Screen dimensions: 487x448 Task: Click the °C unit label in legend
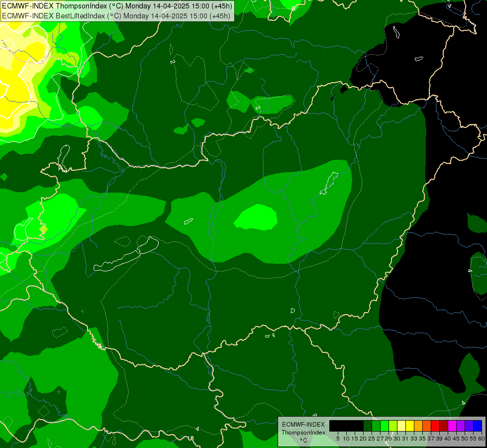click(304, 440)
